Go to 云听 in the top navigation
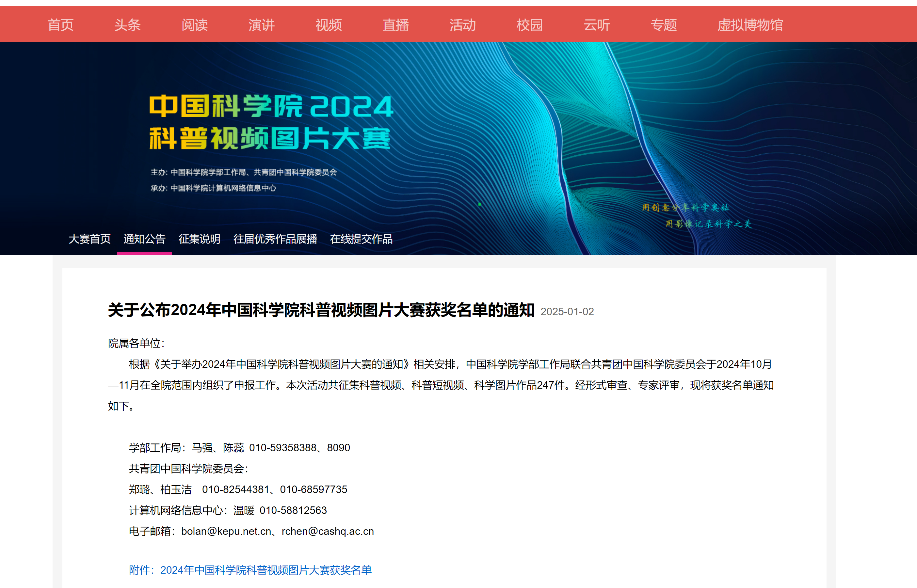The height and width of the screenshot is (588, 917). pos(597,25)
